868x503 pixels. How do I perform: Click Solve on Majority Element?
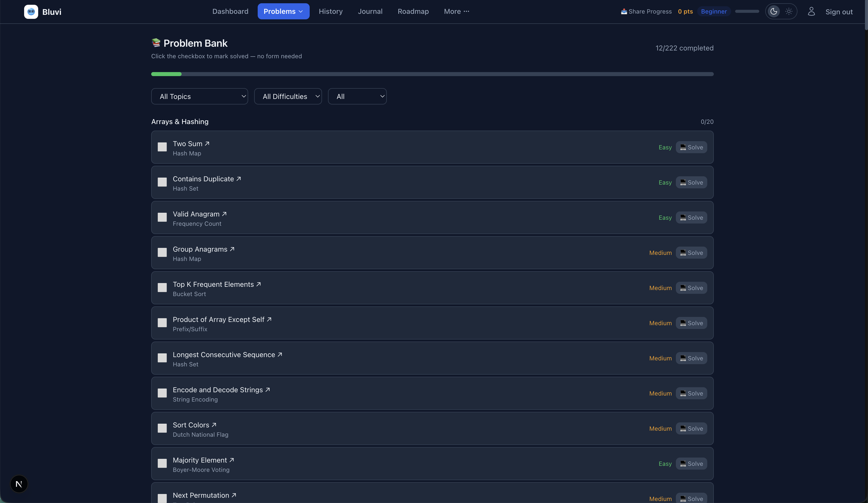pos(692,463)
